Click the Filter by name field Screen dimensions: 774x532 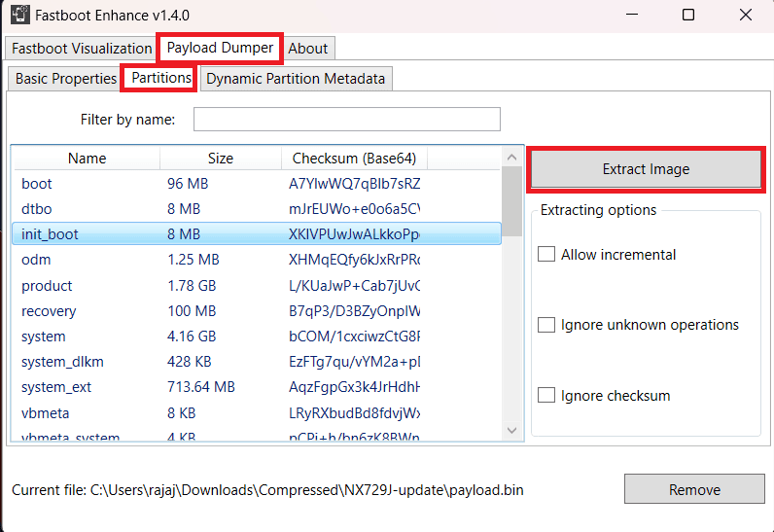[x=346, y=119]
